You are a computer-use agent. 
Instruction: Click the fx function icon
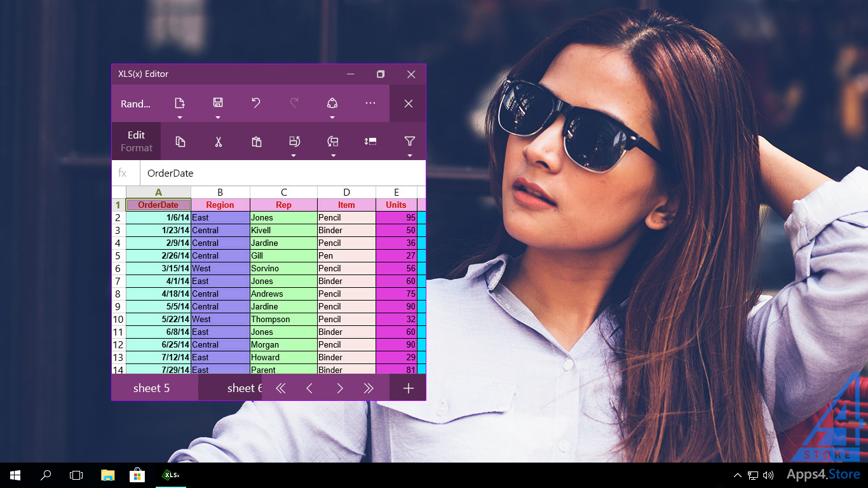point(123,173)
